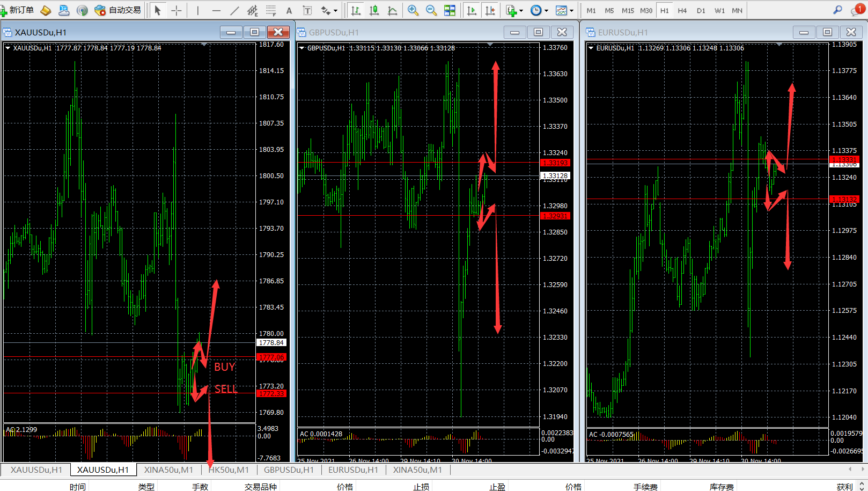Select the crosshair cursor tool
The height and width of the screenshot is (491, 868).
pyautogui.click(x=176, y=10)
